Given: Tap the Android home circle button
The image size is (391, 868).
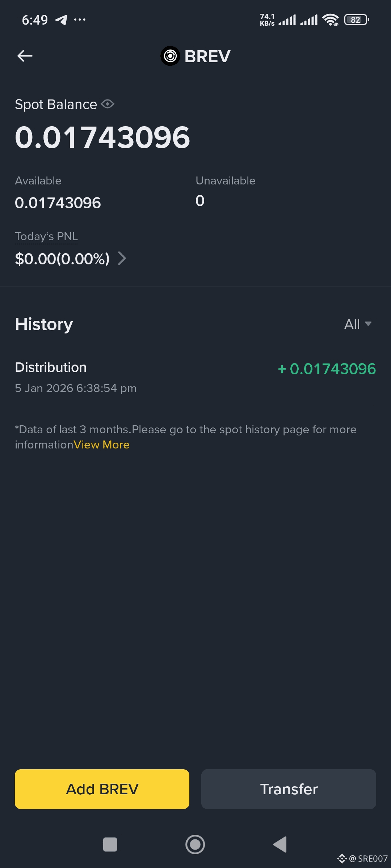Looking at the screenshot, I should tap(195, 844).
